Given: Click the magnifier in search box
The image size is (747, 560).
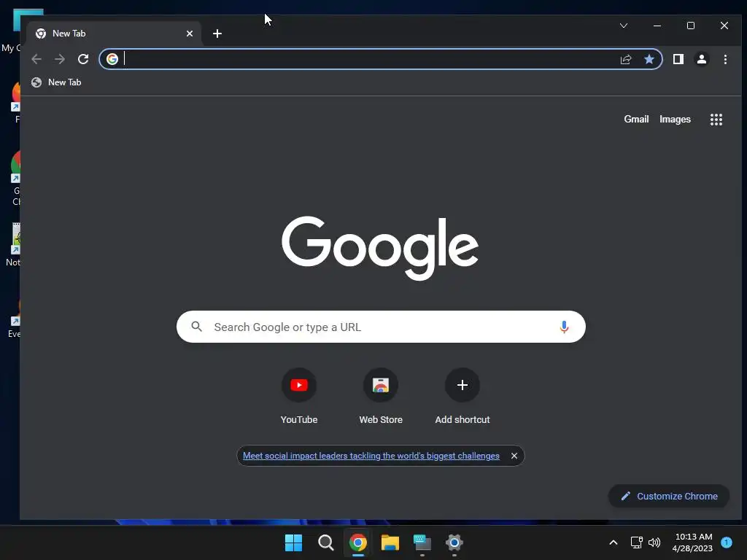Looking at the screenshot, I should 196,327.
